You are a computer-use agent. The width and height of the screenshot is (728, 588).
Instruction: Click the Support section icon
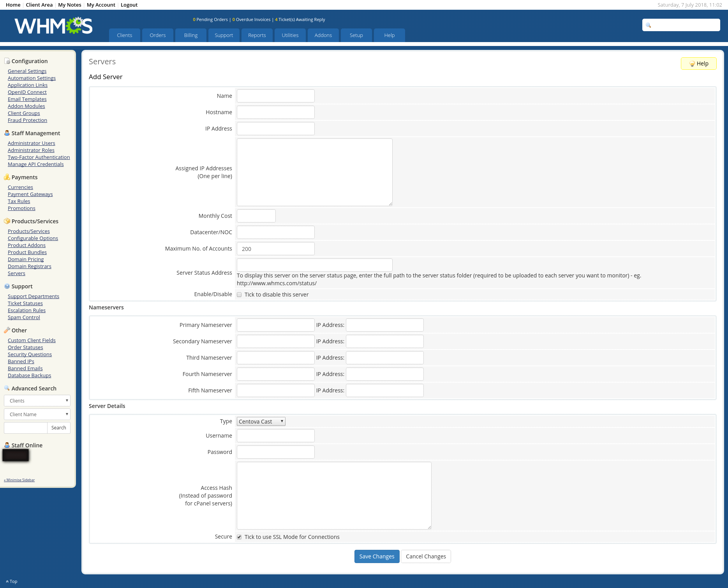coord(7,286)
